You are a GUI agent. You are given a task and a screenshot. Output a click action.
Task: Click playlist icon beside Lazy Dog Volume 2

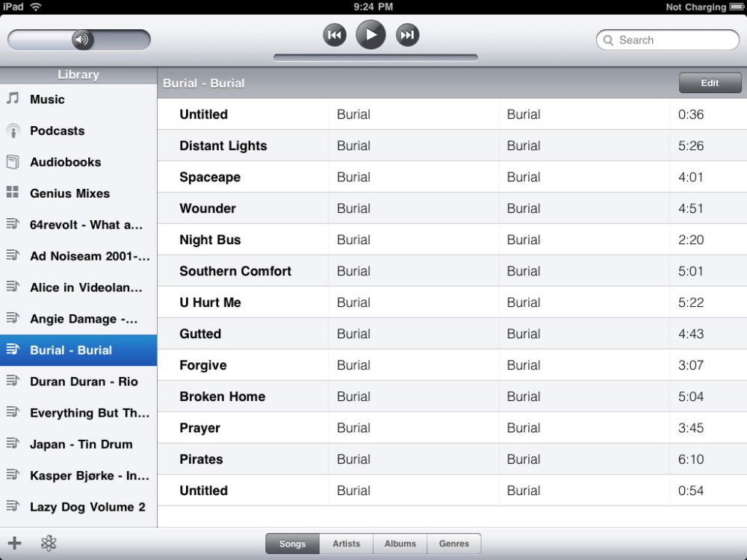click(13, 506)
